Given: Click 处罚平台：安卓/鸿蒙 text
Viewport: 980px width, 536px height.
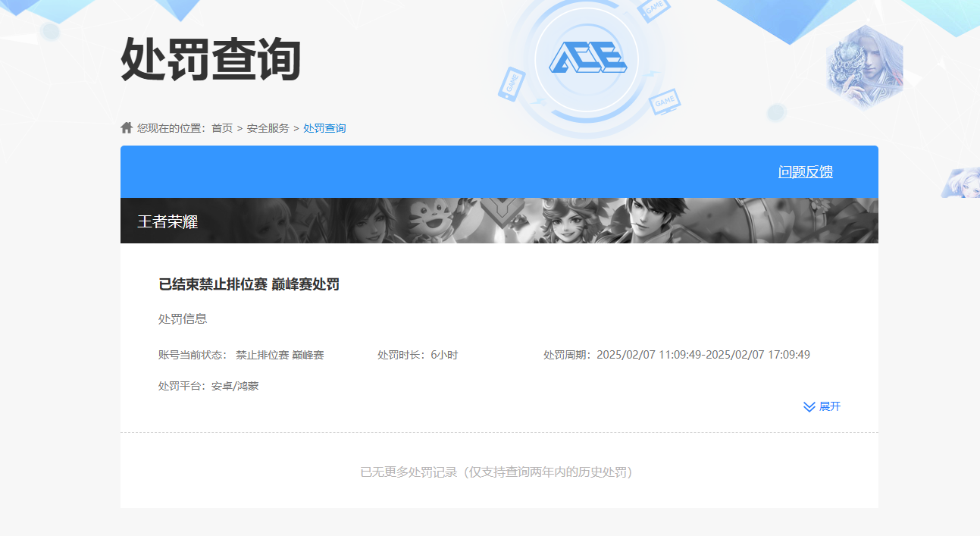Looking at the screenshot, I should 208,386.
